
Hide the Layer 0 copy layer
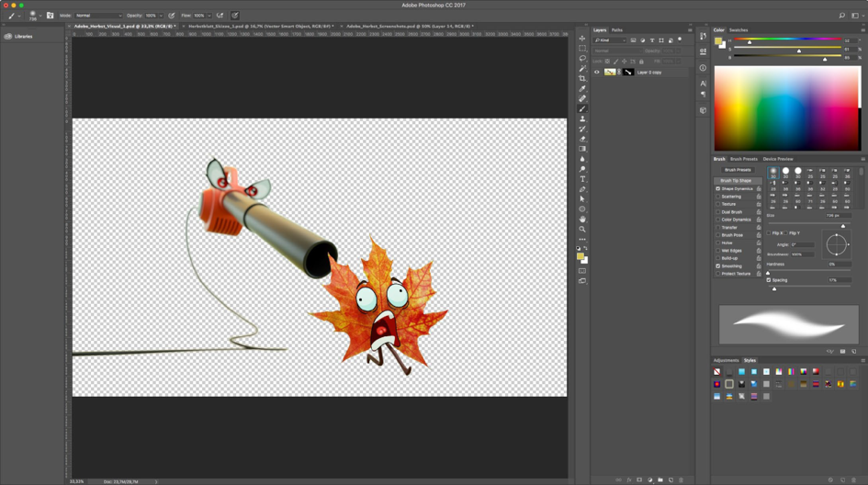click(597, 72)
